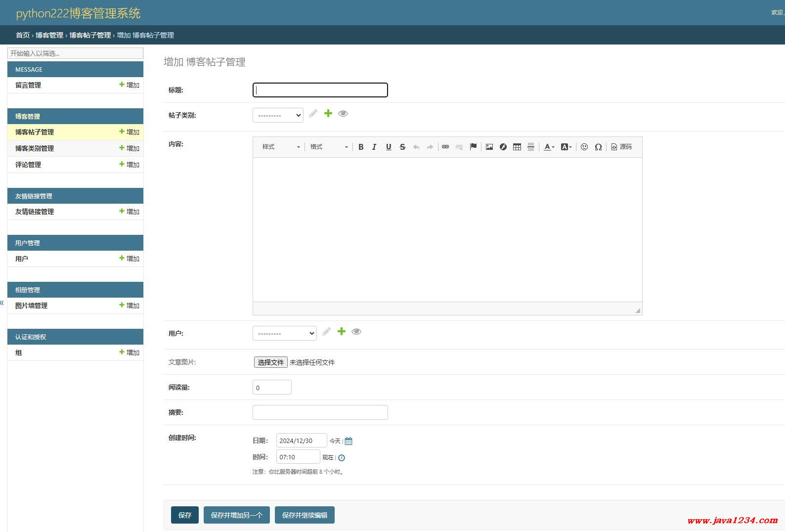Image resolution: width=785 pixels, height=532 pixels.
Task: Collapse the sidebar with the « toggle
Action: point(2,303)
